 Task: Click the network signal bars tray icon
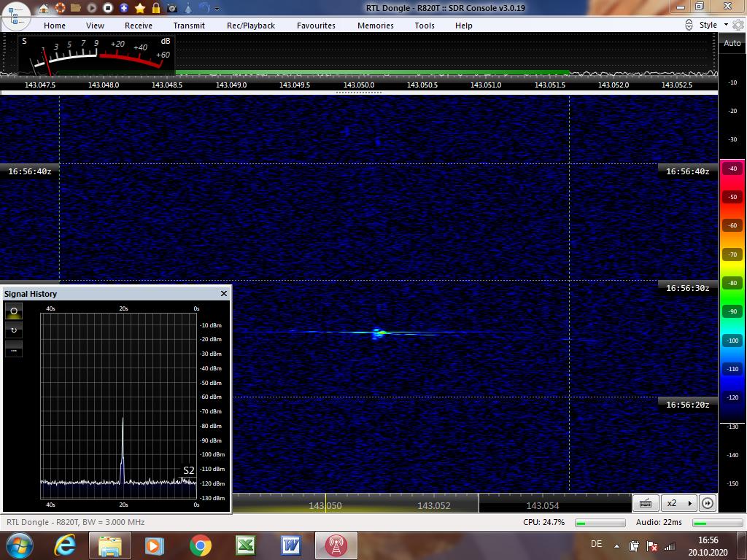coord(670,546)
